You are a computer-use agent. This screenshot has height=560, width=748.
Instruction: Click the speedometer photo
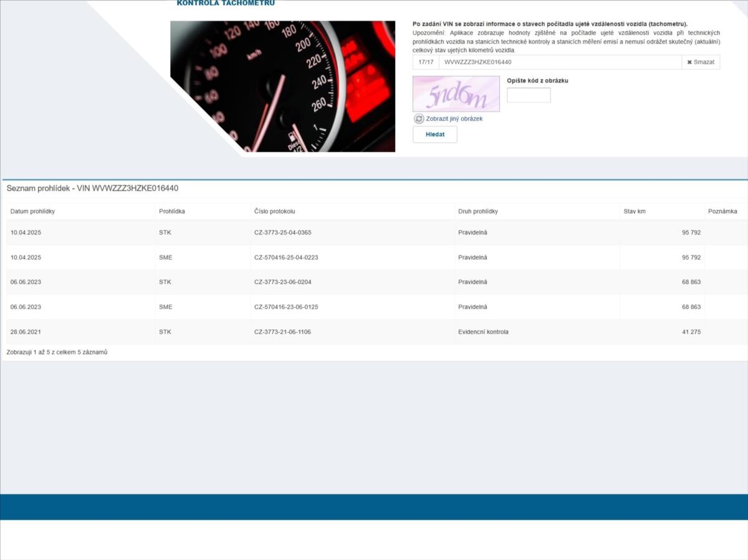click(x=283, y=87)
